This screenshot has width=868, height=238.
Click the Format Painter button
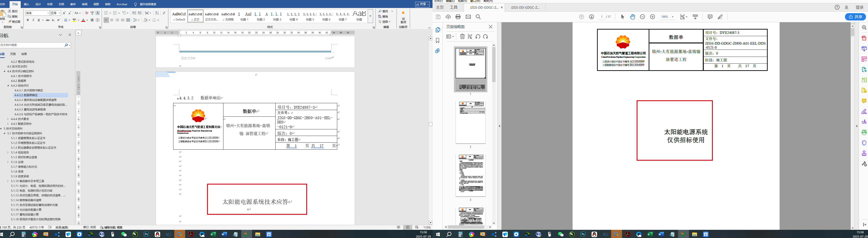(x=14, y=22)
